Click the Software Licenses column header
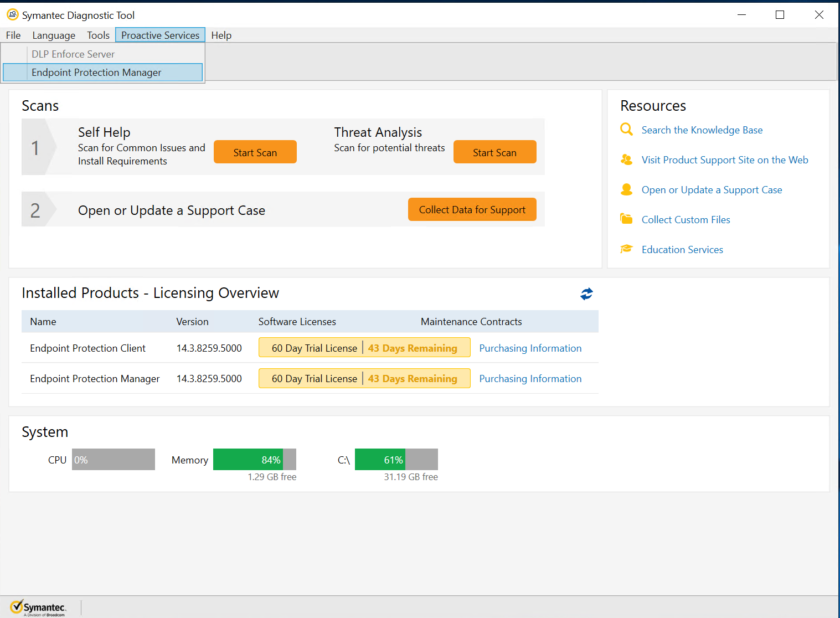The width and height of the screenshot is (840, 618). [297, 322]
